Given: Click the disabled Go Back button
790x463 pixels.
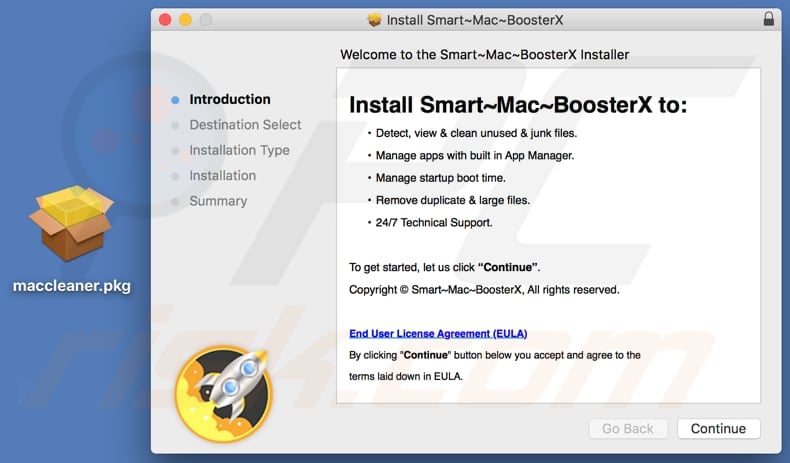Looking at the screenshot, I should [x=628, y=429].
